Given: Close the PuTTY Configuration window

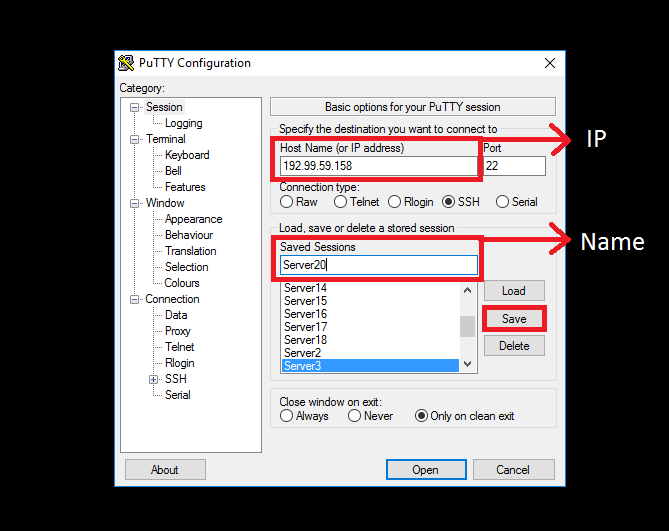Looking at the screenshot, I should click(549, 63).
